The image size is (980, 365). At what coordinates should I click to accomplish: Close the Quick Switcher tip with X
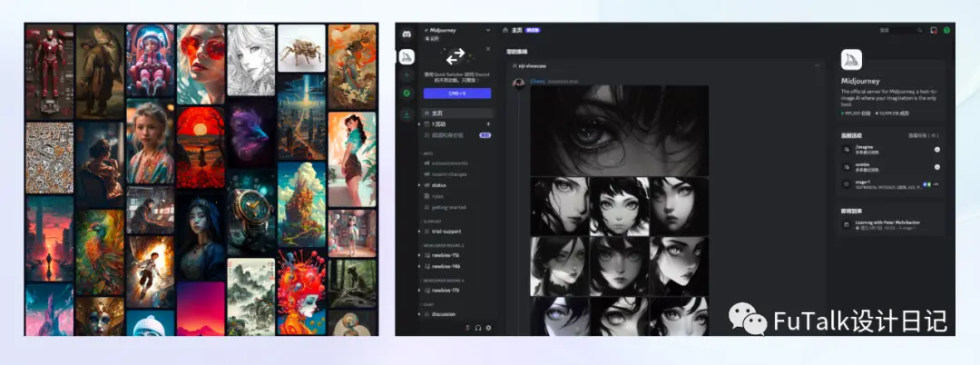[x=488, y=49]
